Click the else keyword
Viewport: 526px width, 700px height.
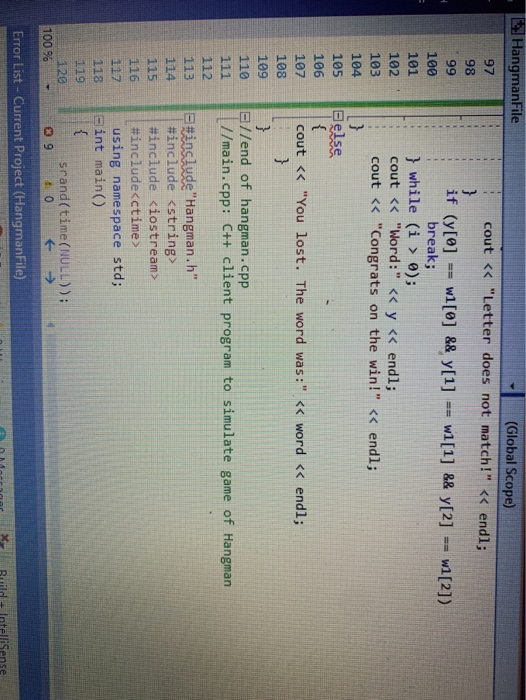[338, 140]
